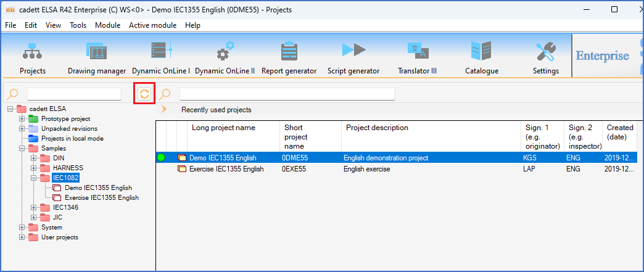Viewport: 644px width, 272px height.
Task: Select the IEC1082 tree folder
Action: pos(66,178)
